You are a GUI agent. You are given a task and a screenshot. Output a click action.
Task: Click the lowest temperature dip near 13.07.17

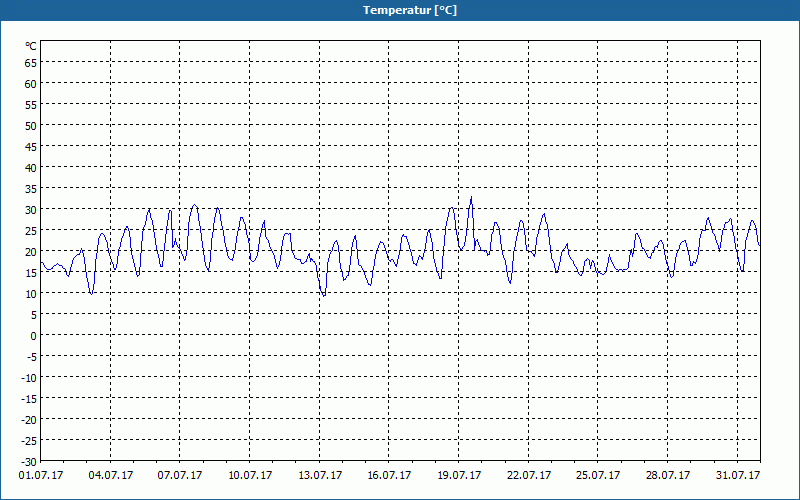[323, 295]
